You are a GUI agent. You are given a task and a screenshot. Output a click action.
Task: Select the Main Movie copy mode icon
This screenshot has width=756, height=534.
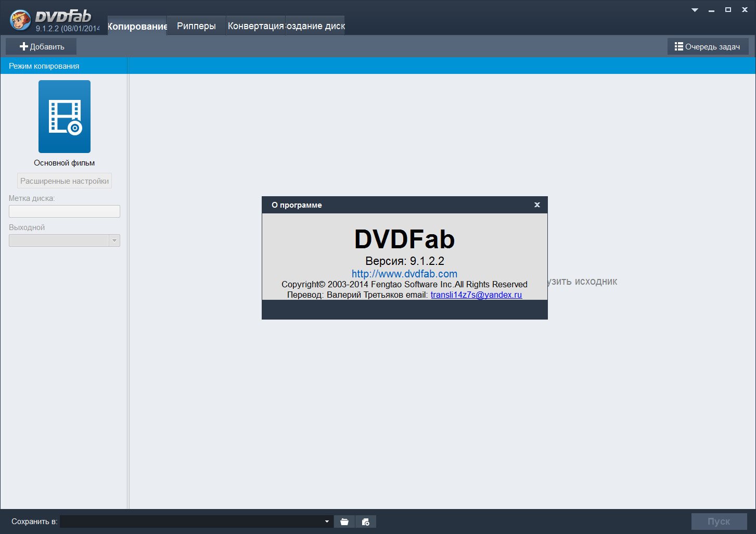point(65,117)
